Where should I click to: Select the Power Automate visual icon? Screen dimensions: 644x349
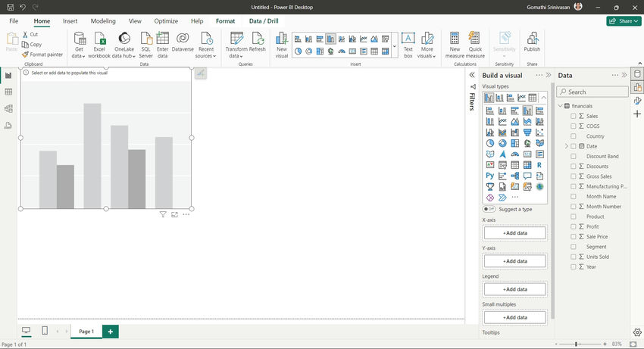click(x=502, y=198)
